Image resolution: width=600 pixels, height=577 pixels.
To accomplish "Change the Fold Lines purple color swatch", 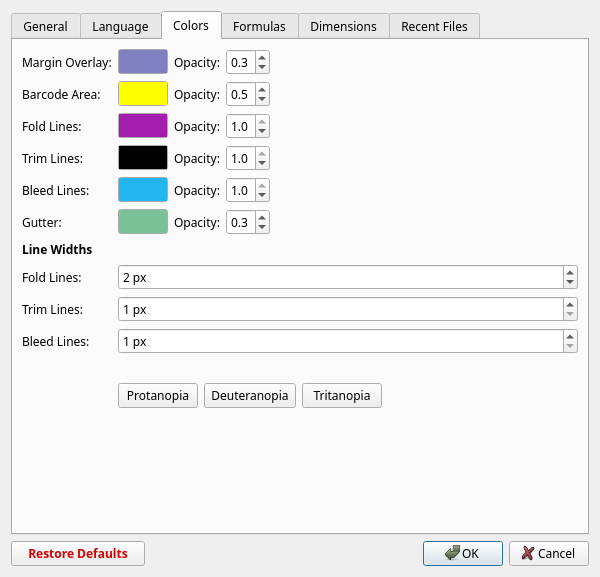I will (x=143, y=127).
